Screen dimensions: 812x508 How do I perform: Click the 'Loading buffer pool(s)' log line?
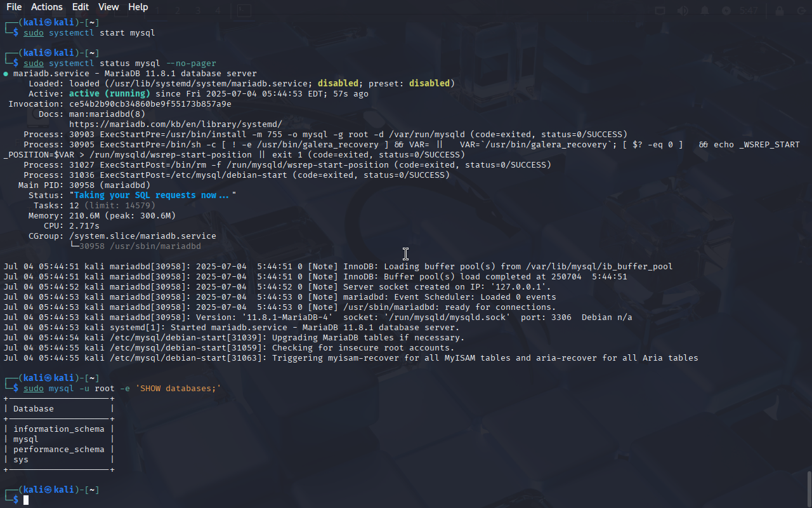[x=338, y=267]
